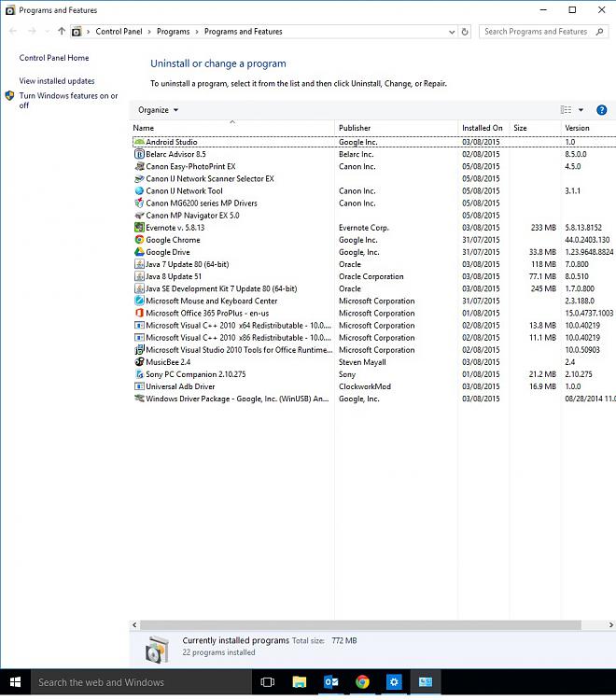Expand the view options dropdown arrow
The width and height of the screenshot is (616, 700).
click(x=581, y=110)
